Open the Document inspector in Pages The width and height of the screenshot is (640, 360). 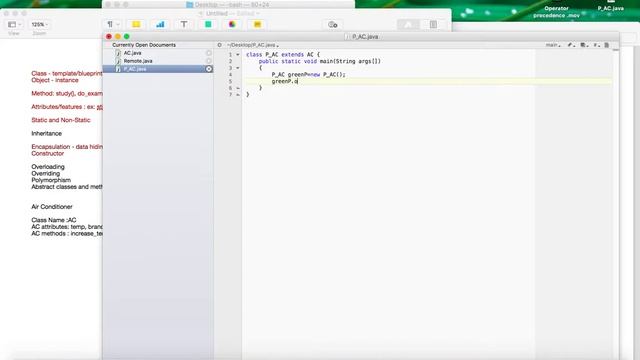click(x=433, y=25)
